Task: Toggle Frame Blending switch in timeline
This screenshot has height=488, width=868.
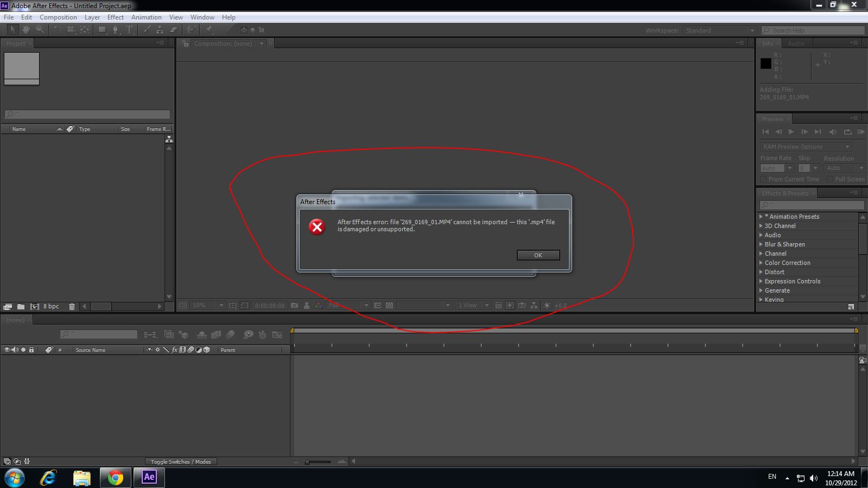Action: 216,335
